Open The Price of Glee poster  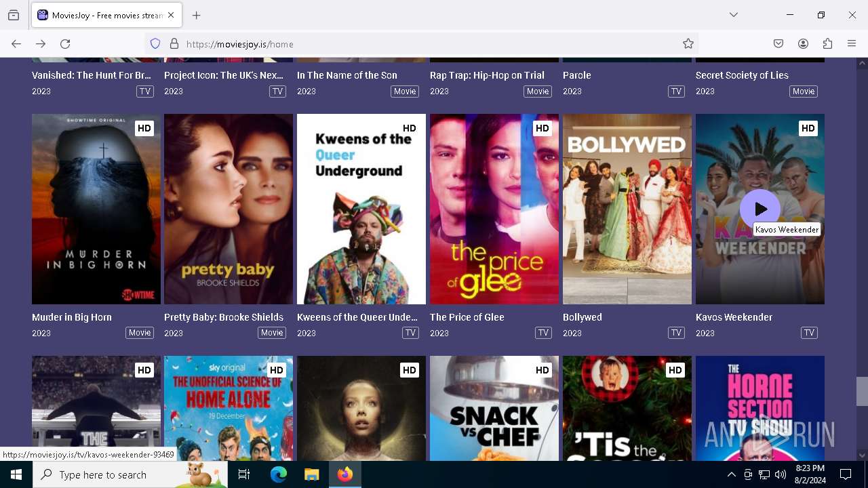tap(494, 209)
